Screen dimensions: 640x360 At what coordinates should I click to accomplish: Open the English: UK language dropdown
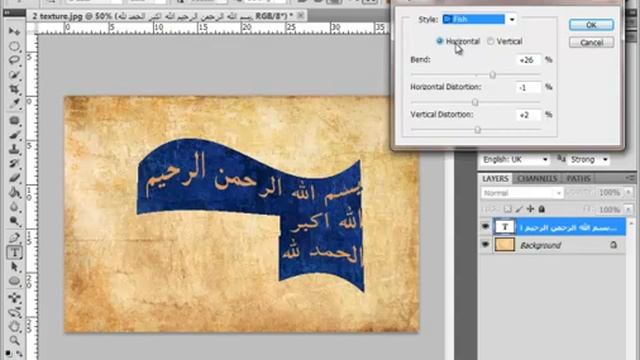[545, 160]
